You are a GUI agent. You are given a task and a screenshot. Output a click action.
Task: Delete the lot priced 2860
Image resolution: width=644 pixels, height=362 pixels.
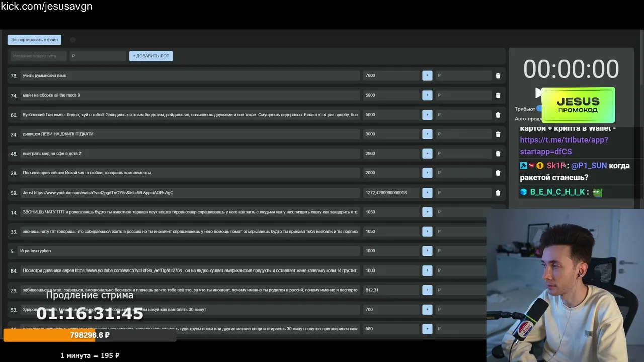pyautogui.click(x=498, y=154)
